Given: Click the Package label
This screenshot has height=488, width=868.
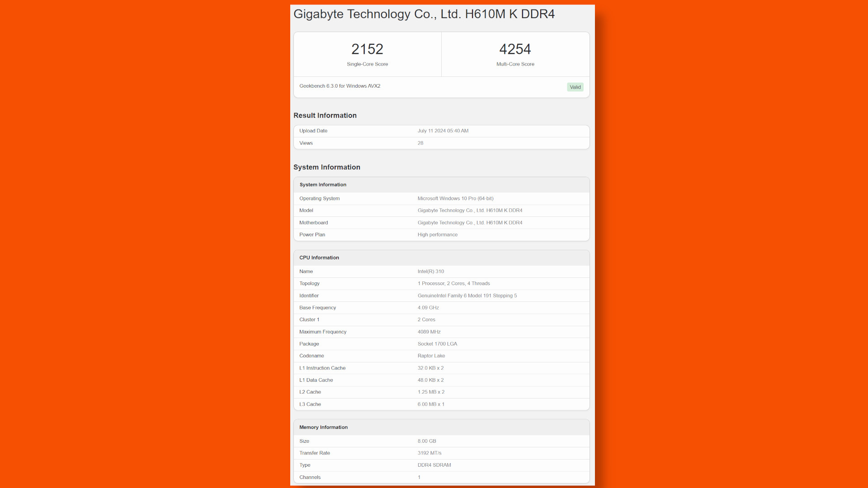Looking at the screenshot, I should 309,344.
